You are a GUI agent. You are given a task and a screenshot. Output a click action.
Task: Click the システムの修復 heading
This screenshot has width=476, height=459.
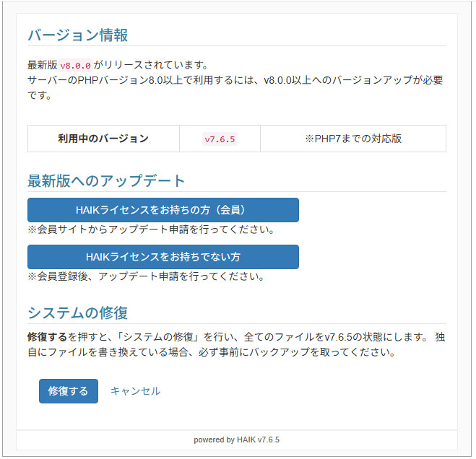point(77,313)
